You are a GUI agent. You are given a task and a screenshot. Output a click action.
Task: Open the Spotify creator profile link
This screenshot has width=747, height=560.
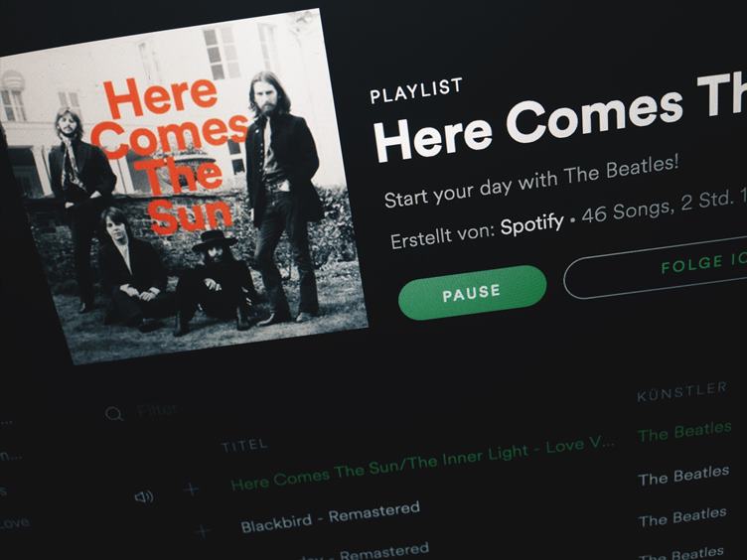[531, 224]
